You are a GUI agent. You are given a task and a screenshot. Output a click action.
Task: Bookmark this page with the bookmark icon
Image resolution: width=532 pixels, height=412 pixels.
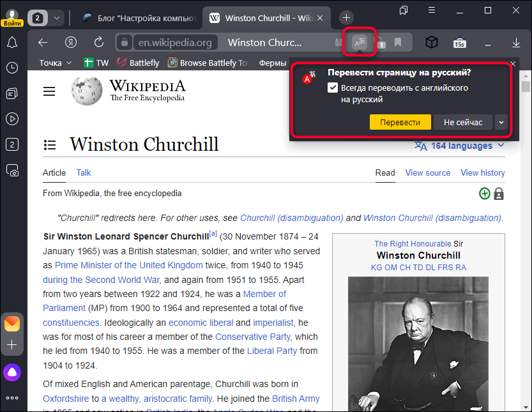tap(398, 42)
